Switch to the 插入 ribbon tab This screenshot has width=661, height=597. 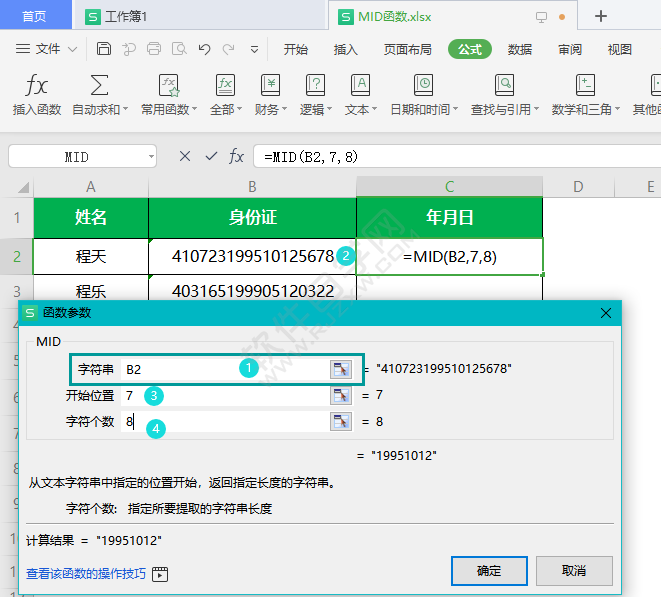point(345,49)
